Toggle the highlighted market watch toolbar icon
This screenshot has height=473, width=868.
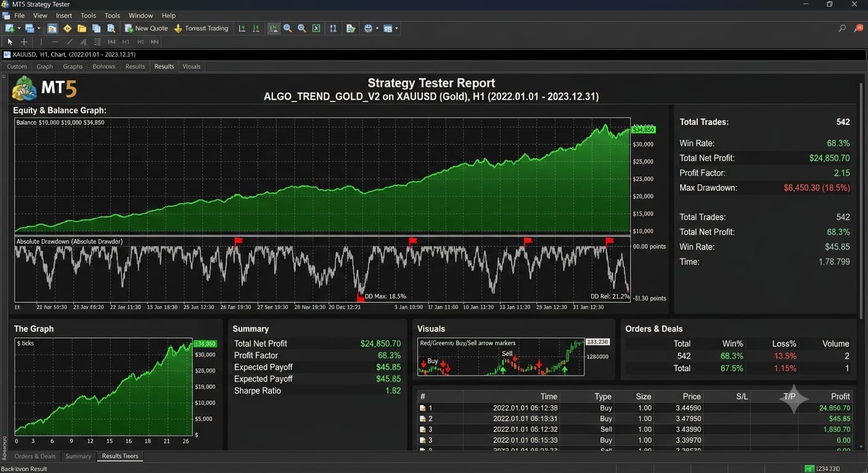(52, 28)
